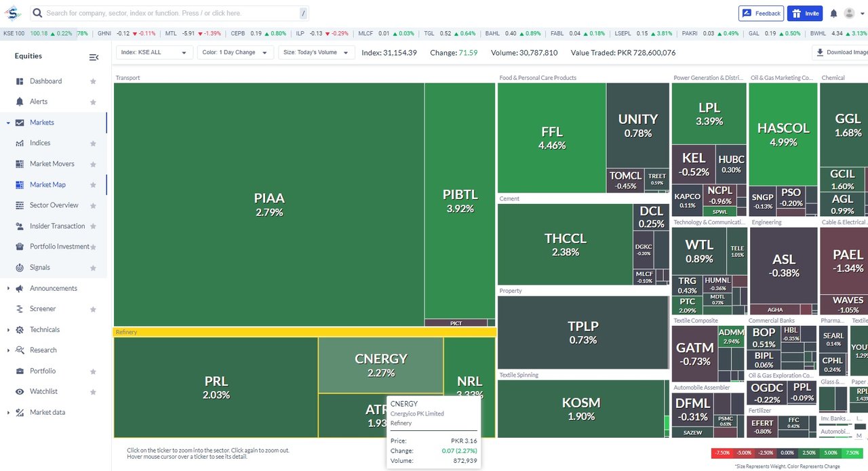Favorite Alerts with its star
The height and width of the screenshot is (471, 868).
tap(93, 102)
